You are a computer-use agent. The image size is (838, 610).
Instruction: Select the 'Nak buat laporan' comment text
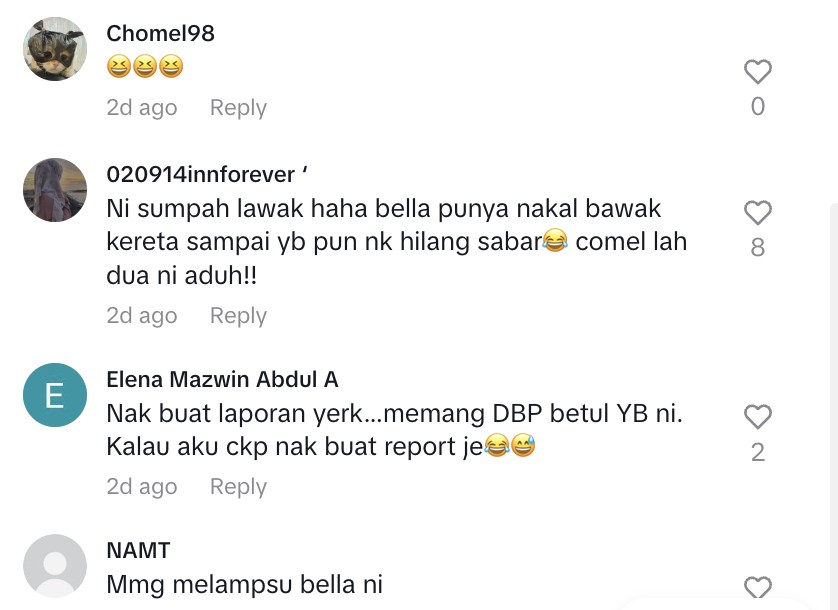(x=394, y=430)
